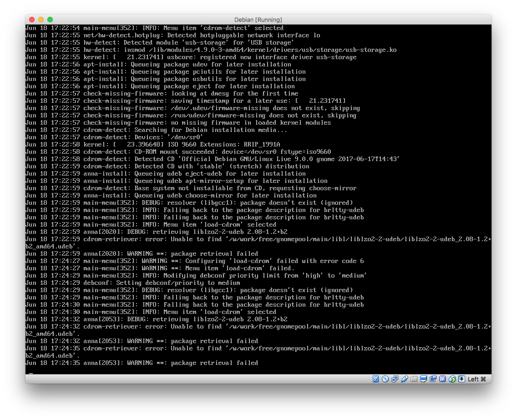Click the hard disk activity icon

pyautogui.click(x=376, y=379)
